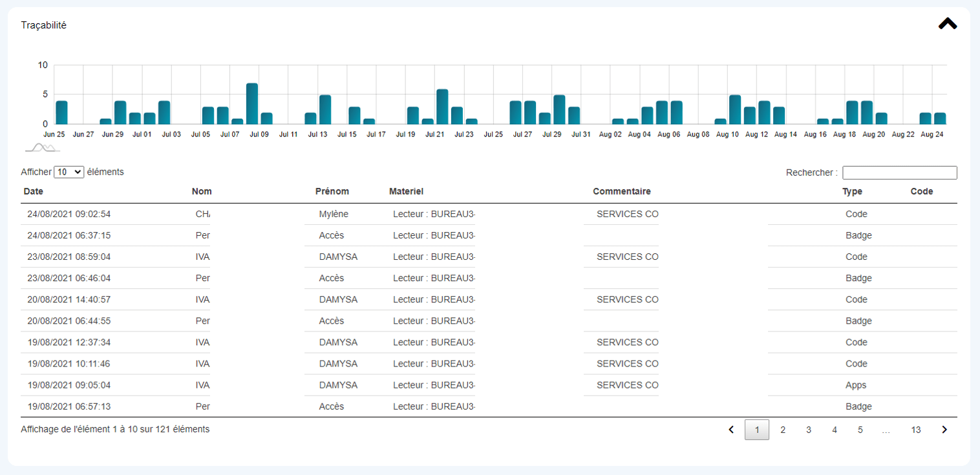Select row dated 24/08/2021 09:02:54

[x=69, y=214]
